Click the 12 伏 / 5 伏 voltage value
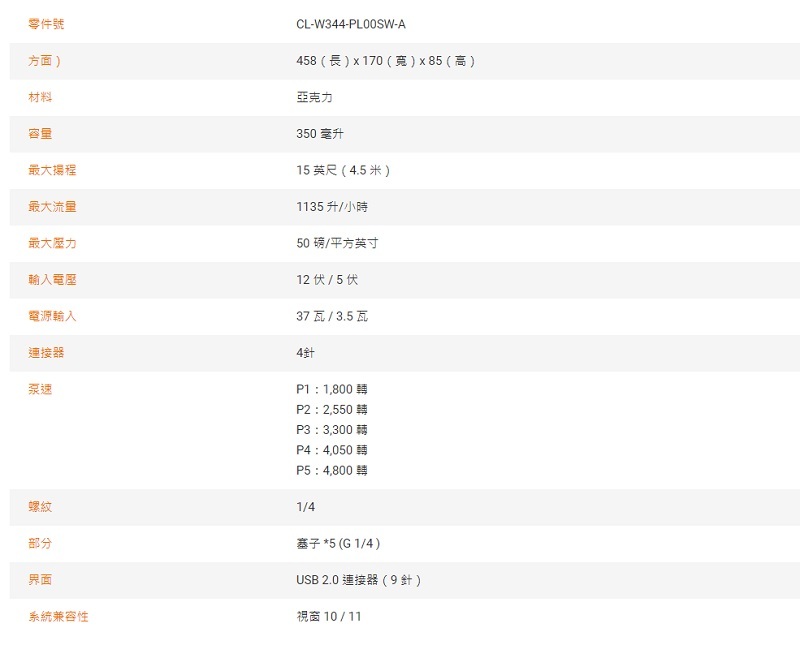The image size is (800, 645). click(x=327, y=280)
